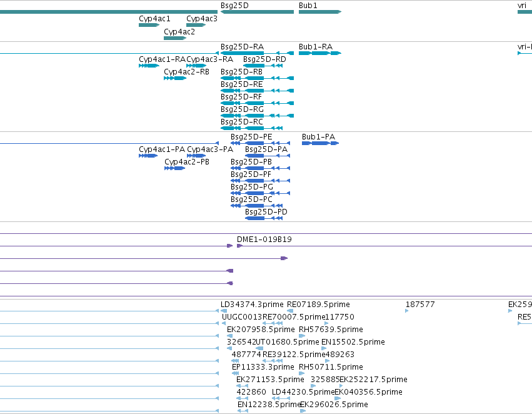Click protein Bsg25D-PC label
Image resolution: width=532 pixels, height=414 pixels.
click(251, 199)
